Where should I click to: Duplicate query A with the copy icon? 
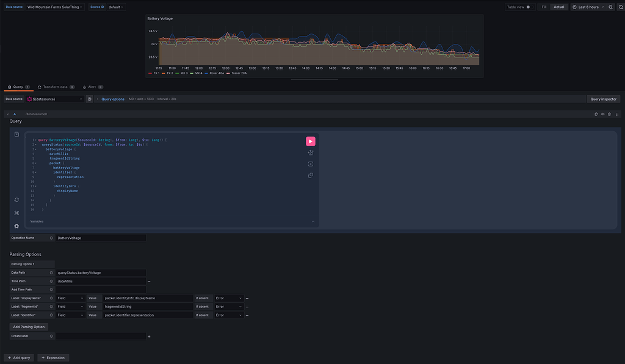point(596,113)
